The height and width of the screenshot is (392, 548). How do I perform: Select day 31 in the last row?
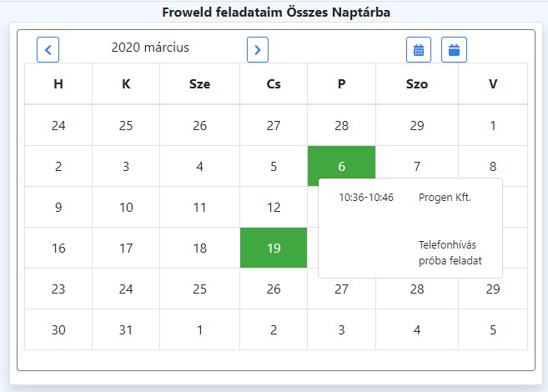click(126, 329)
